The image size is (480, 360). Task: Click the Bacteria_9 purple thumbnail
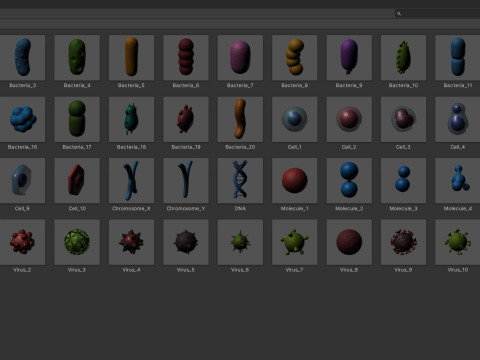point(349,58)
